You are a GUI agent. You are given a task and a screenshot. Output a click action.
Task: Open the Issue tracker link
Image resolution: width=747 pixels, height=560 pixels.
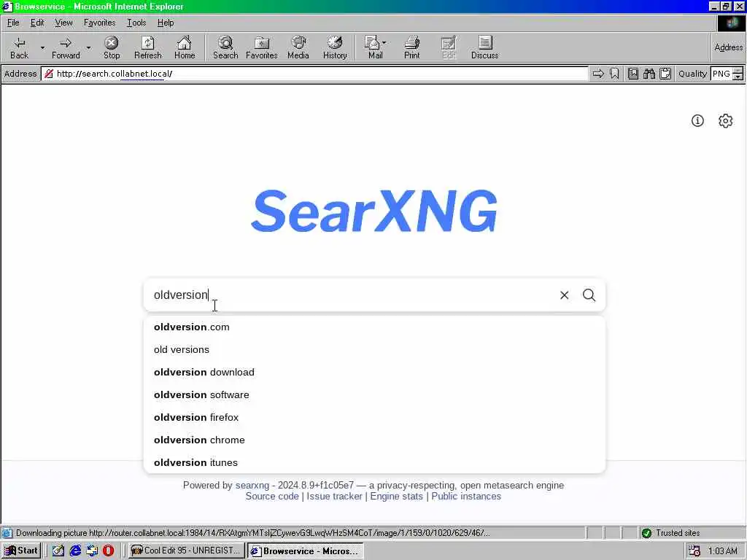pyautogui.click(x=334, y=496)
